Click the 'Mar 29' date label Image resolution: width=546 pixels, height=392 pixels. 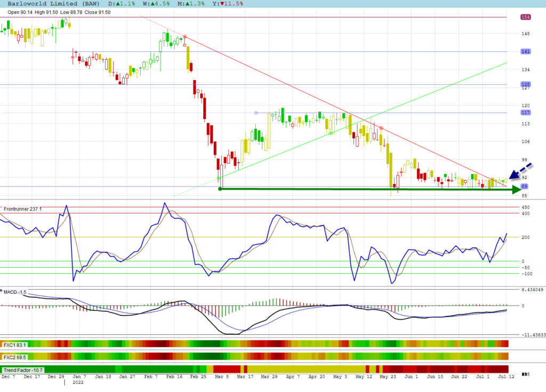pyautogui.click(x=269, y=377)
